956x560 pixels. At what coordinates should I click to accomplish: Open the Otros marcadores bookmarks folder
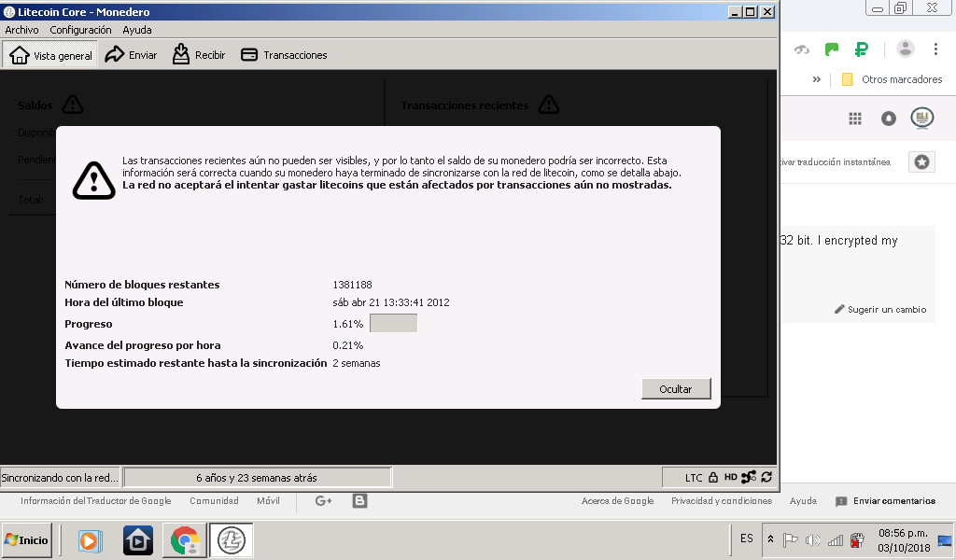(x=892, y=79)
